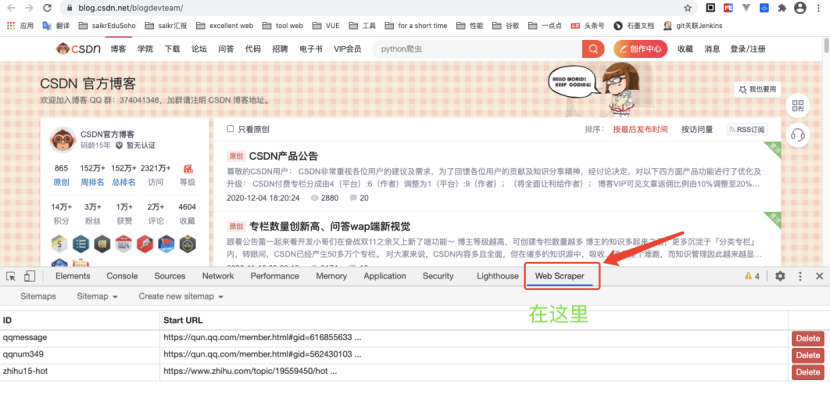The image size is (830, 416).
Task: Open the saikrEduSoho bookmark folder
Action: point(106,25)
